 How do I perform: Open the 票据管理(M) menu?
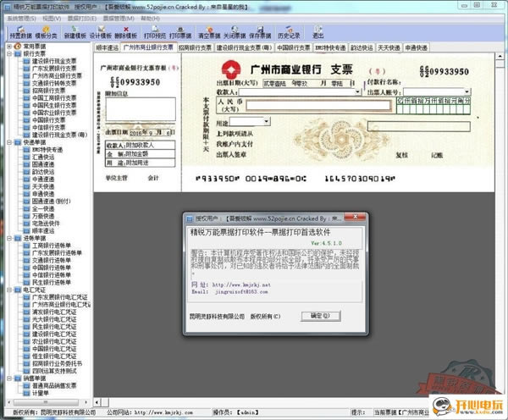[119, 19]
